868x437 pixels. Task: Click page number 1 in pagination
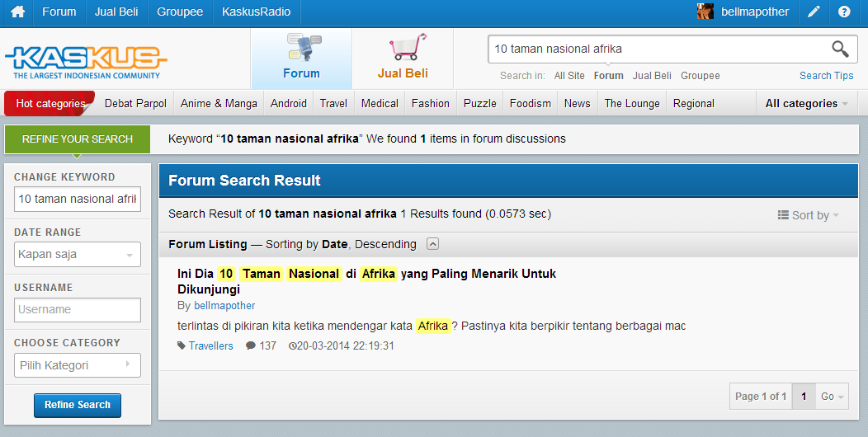pyautogui.click(x=804, y=396)
